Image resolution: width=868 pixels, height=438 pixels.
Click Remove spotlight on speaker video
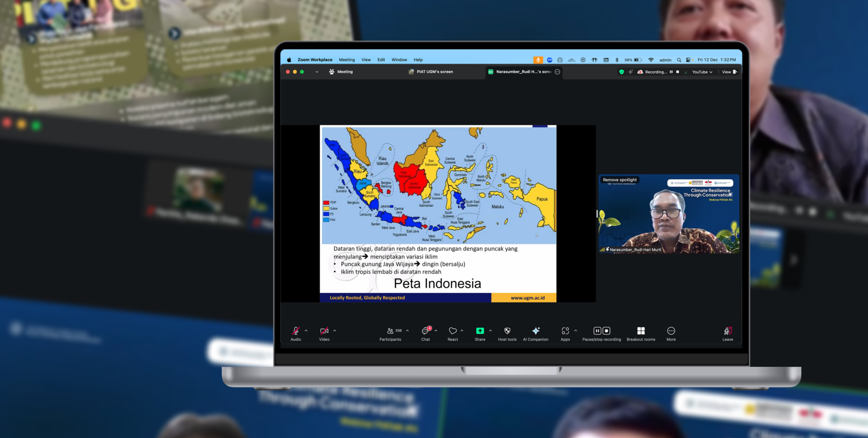(x=620, y=180)
